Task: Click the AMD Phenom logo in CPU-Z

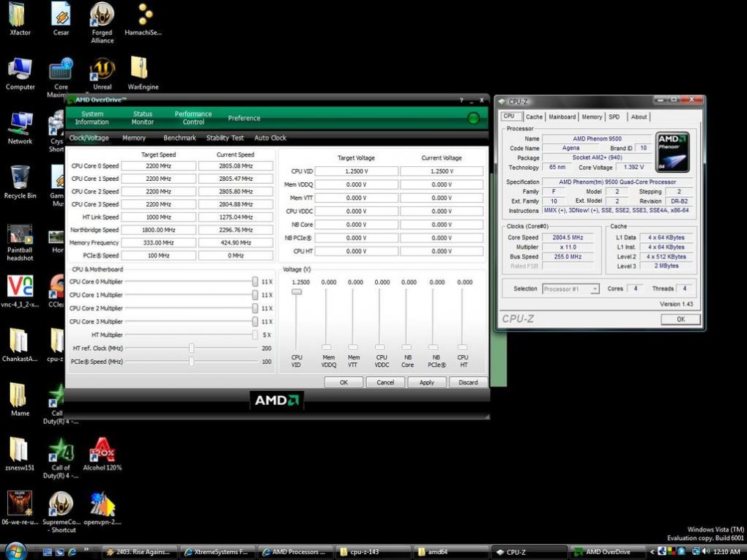Action: [672, 152]
